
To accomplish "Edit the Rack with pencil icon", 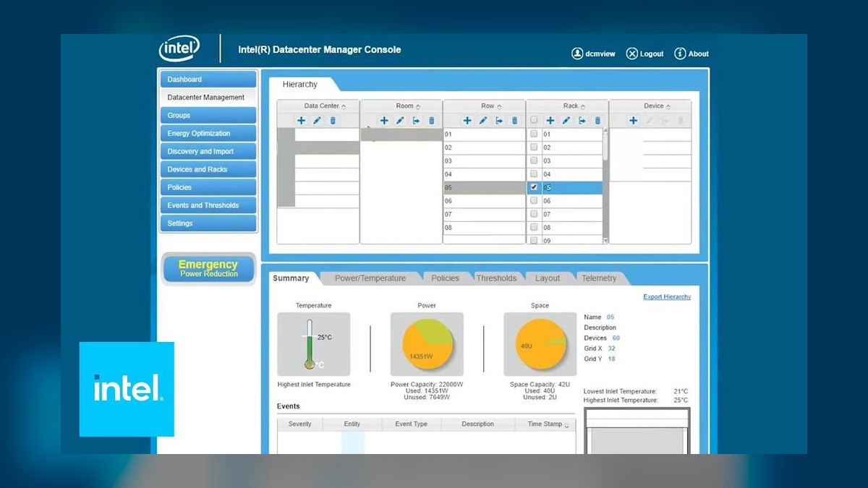I will [x=566, y=121].
